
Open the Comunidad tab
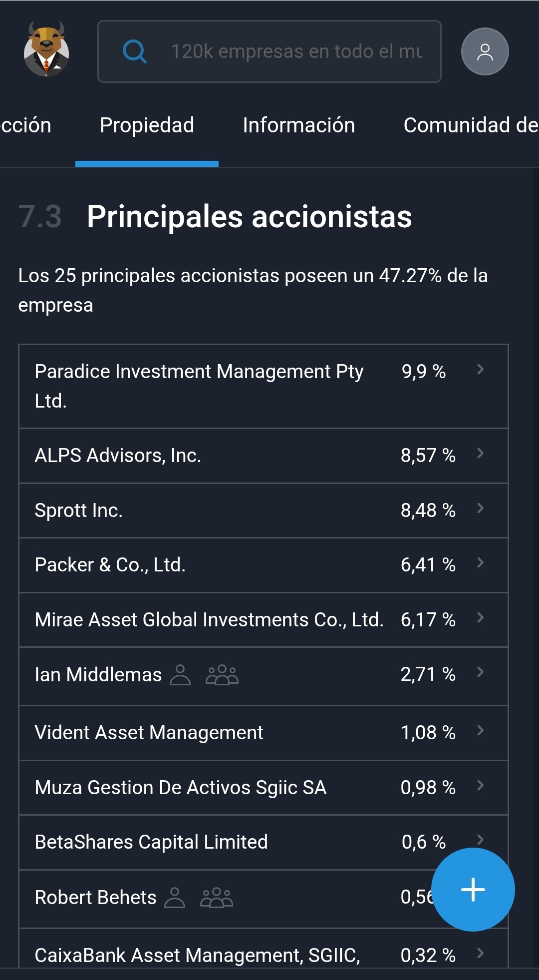470,125
